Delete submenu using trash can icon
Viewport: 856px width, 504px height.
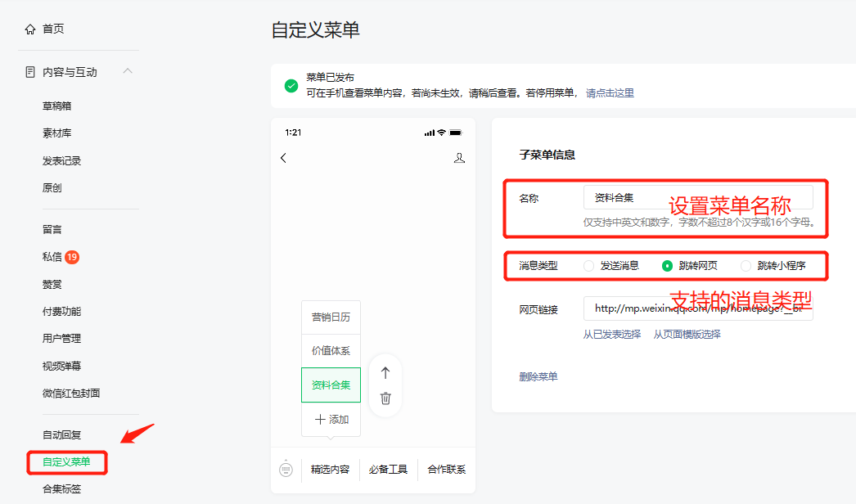tap(385, 398)
